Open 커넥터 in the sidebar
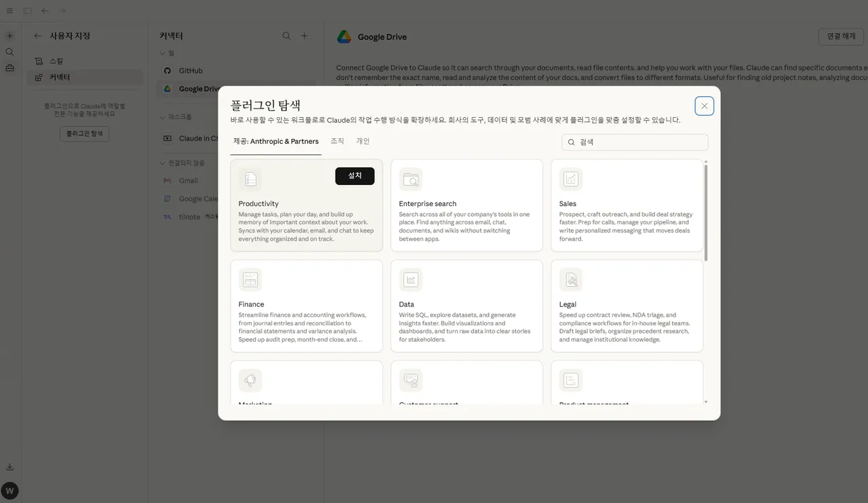Image resolution: width=868 pixels, height=503 pixels. click(85, 77)
